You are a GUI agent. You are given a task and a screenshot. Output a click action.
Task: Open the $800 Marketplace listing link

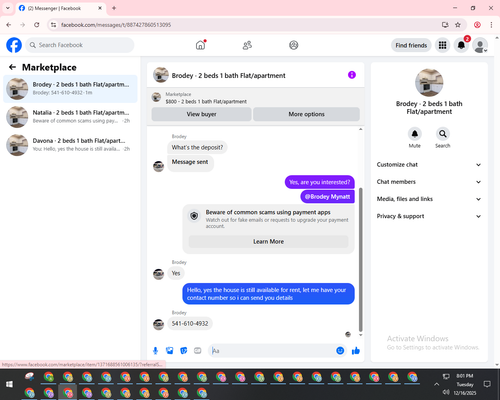206,101
